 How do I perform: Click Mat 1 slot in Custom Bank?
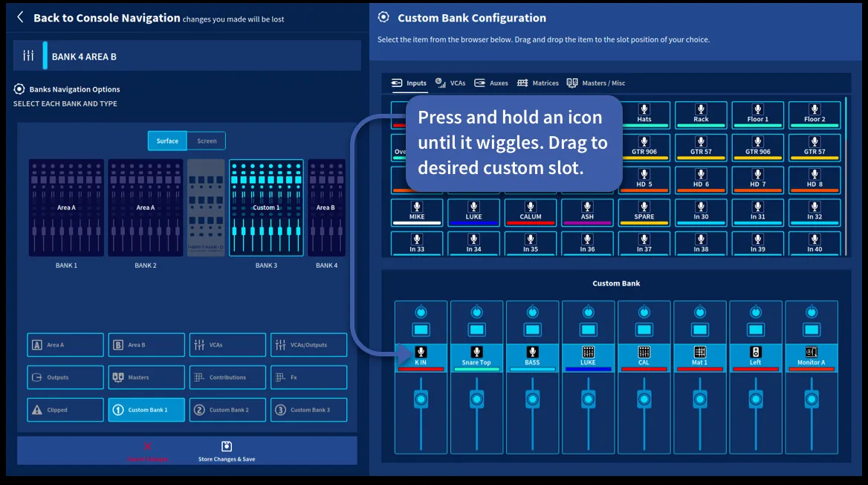click(700, 357)
